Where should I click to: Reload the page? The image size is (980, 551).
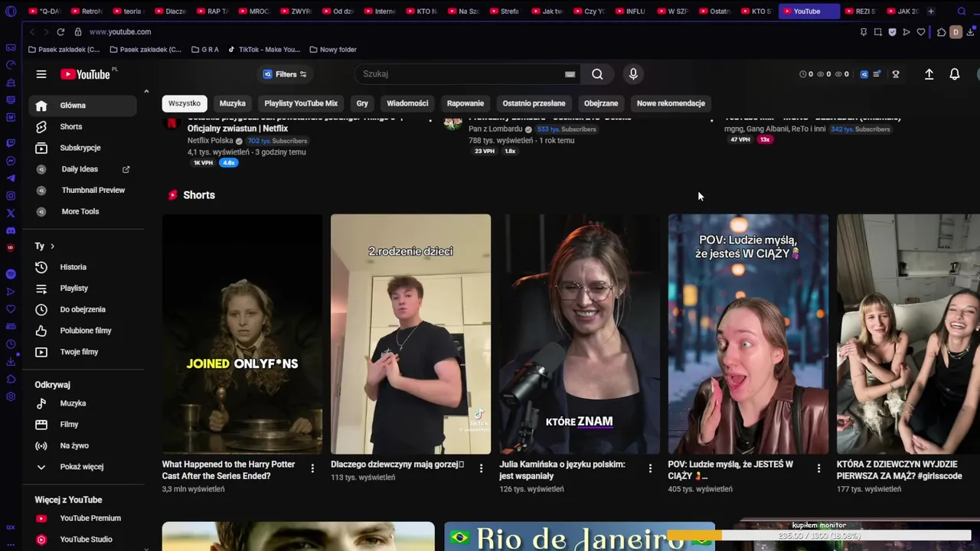coord(60,32)
